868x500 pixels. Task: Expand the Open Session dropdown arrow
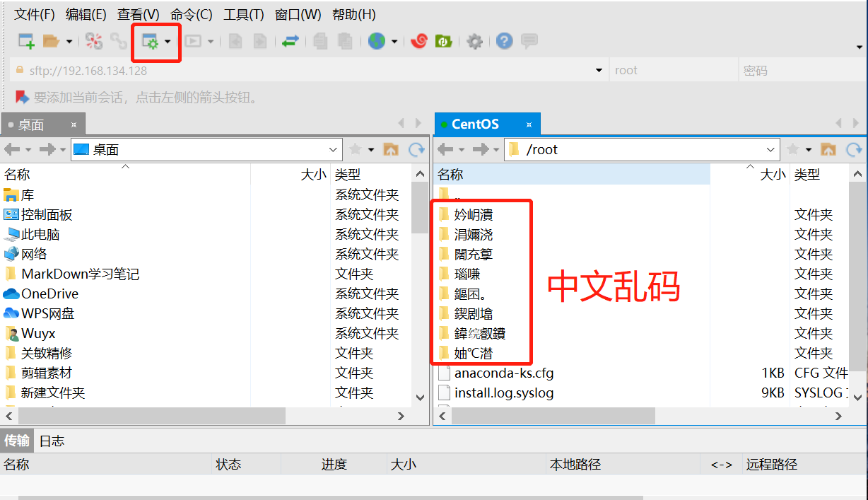69,42
